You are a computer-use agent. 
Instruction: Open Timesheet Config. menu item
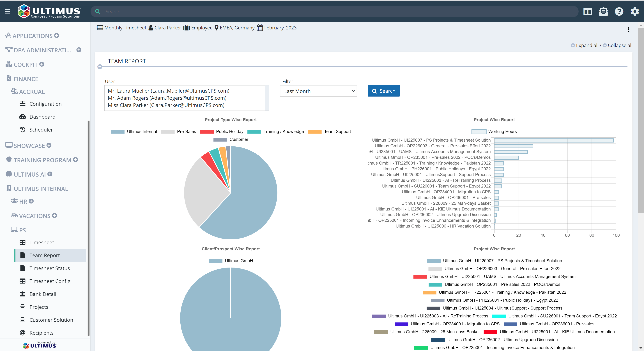50,281
